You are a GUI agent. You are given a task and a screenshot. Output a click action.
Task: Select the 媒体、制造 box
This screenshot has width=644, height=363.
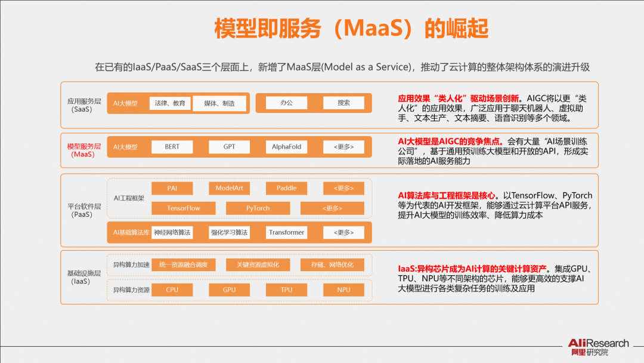tap(219, 103)
